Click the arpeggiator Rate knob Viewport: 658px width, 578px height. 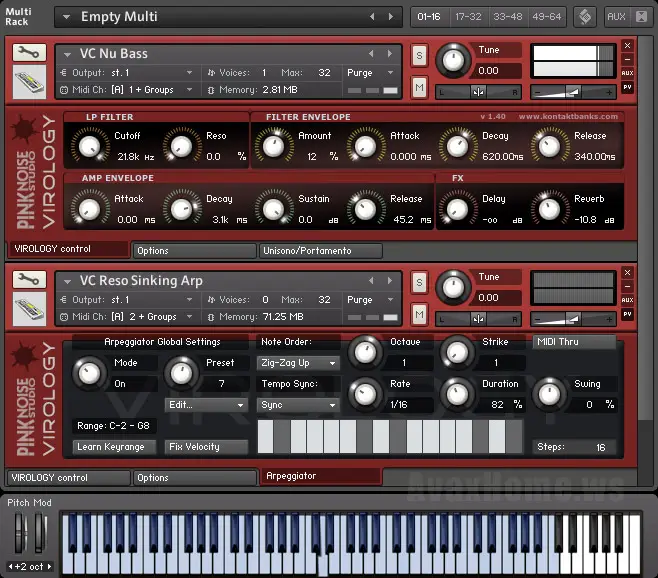[x=365, y=394]
